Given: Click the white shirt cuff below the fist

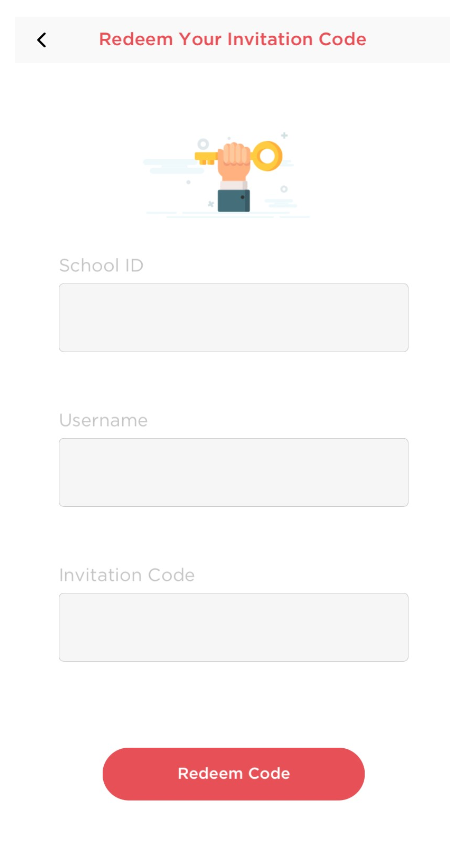Looking at the screenshot, I should tap(233, 185).
